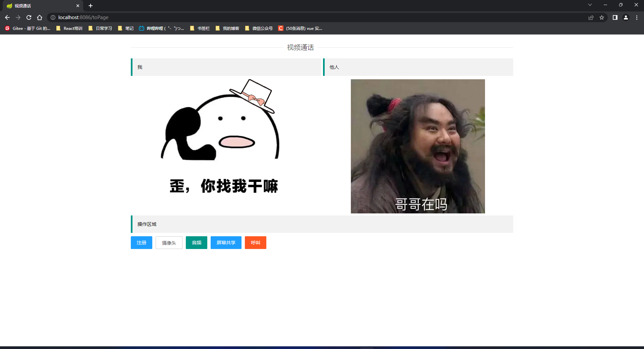Click the 摄像头 button
The height and width of the screenshot is (349, 644).
(x=169, y=243)
